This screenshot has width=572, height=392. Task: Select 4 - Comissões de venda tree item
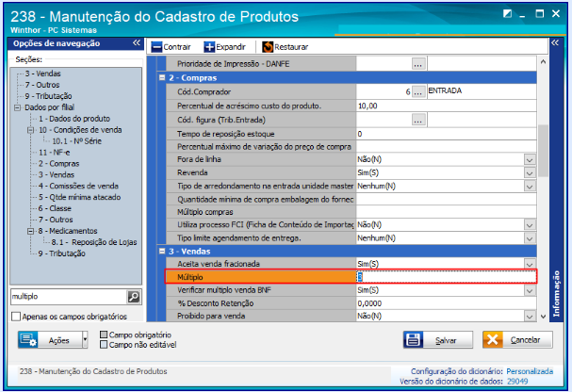click(78, 187)
